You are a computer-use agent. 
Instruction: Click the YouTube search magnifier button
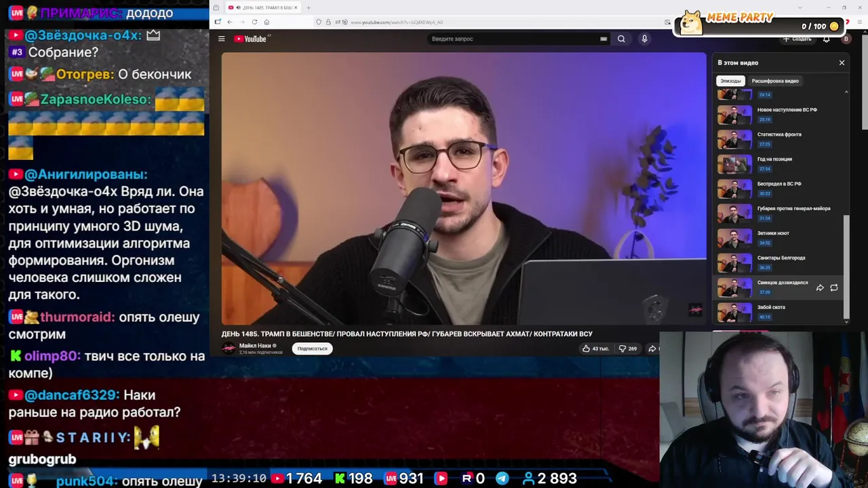point(621,39)
